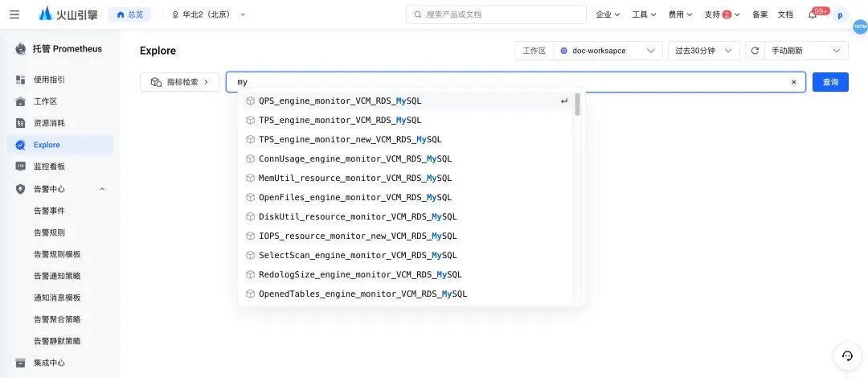Click the 监控看板 sidebar icon
The height and width of the screenshot is (378, 868).
20,166
